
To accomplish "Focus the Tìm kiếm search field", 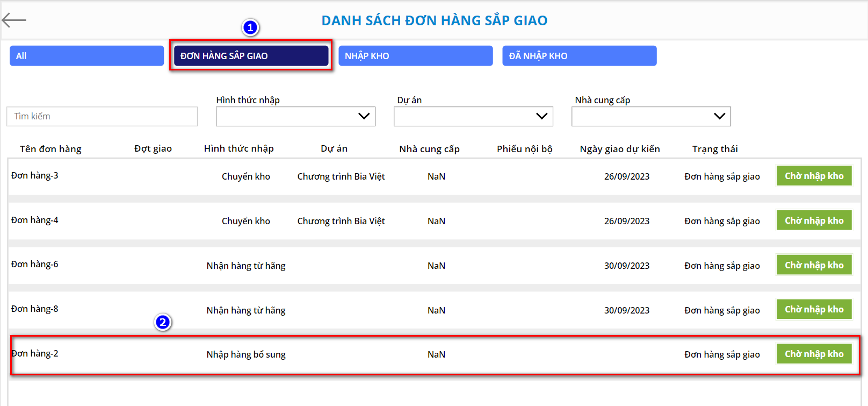I will [102, 117].
